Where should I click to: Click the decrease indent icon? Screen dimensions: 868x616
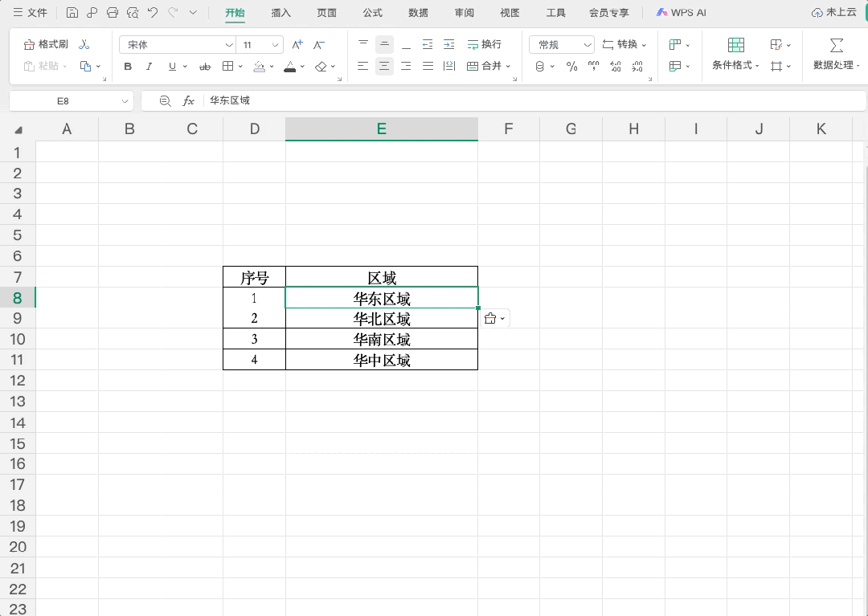click(428, 44)
